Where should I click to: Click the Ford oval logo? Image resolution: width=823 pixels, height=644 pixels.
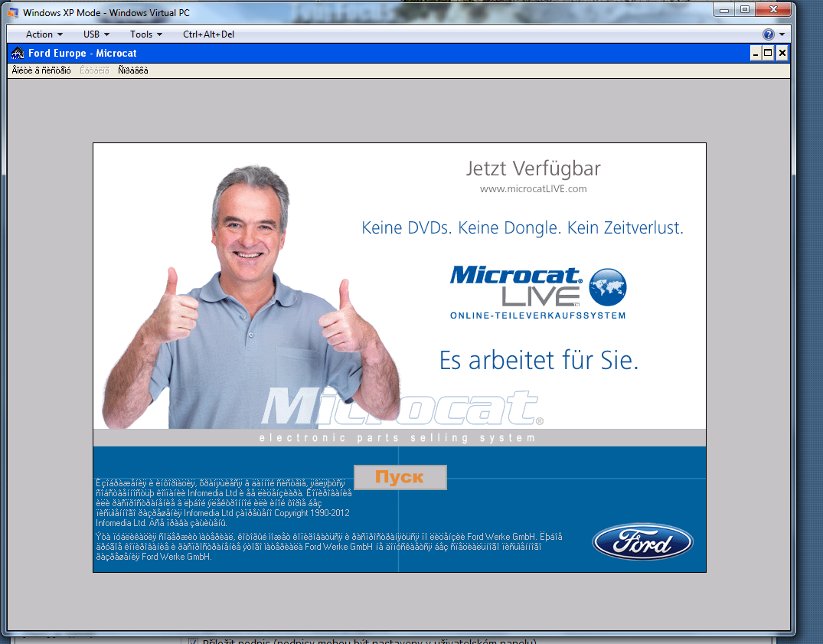(642, 542)
